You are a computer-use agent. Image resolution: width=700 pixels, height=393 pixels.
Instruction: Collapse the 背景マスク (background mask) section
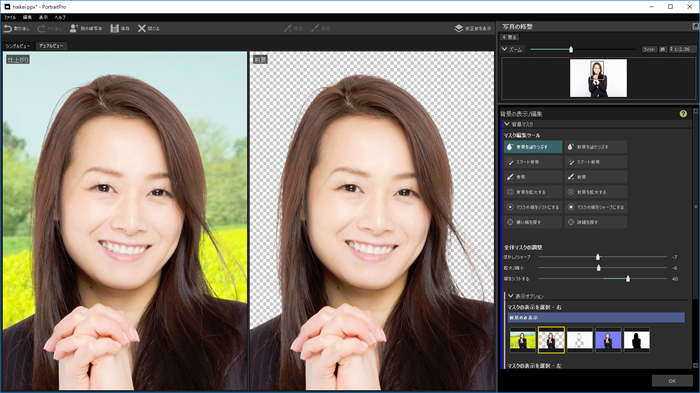click(507, 124)
